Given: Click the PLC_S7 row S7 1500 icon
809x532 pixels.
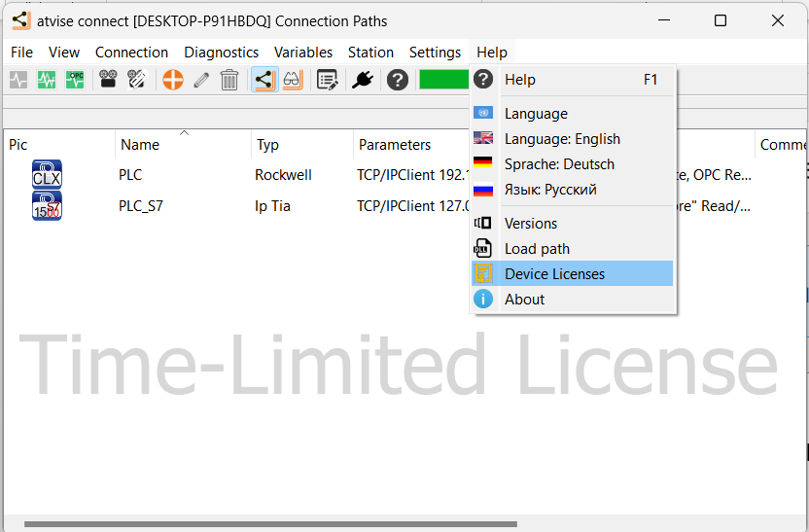Looking at the screenshot, I should point(47,205).
